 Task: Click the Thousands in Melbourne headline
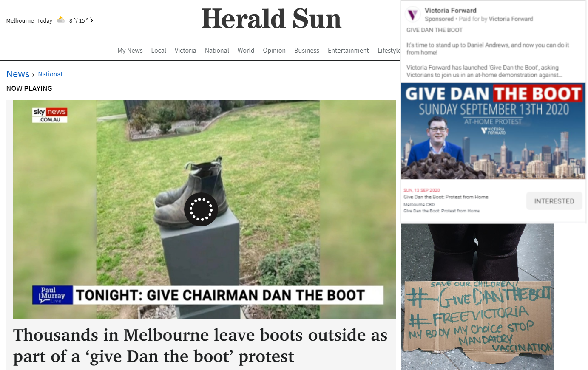(x=200, y=345)
